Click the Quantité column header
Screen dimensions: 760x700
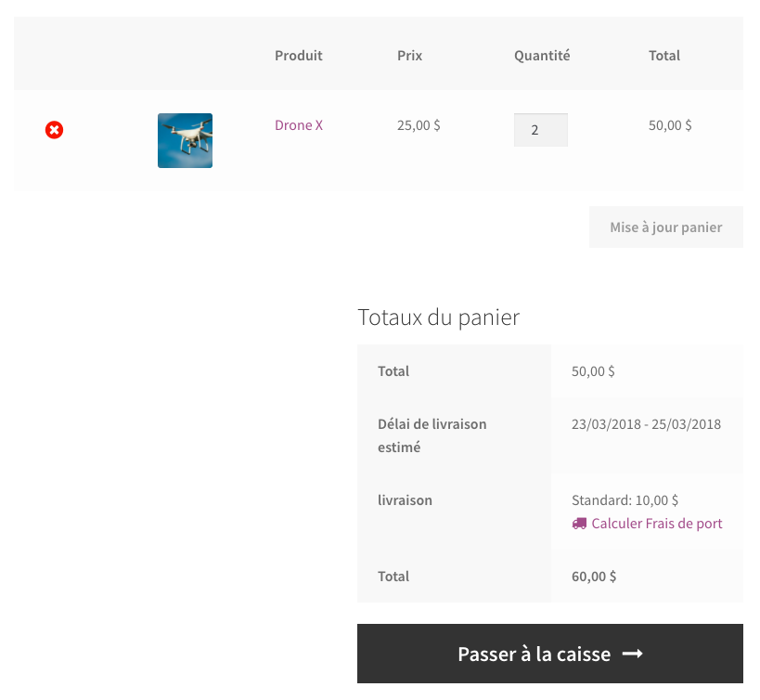(542, 56)
